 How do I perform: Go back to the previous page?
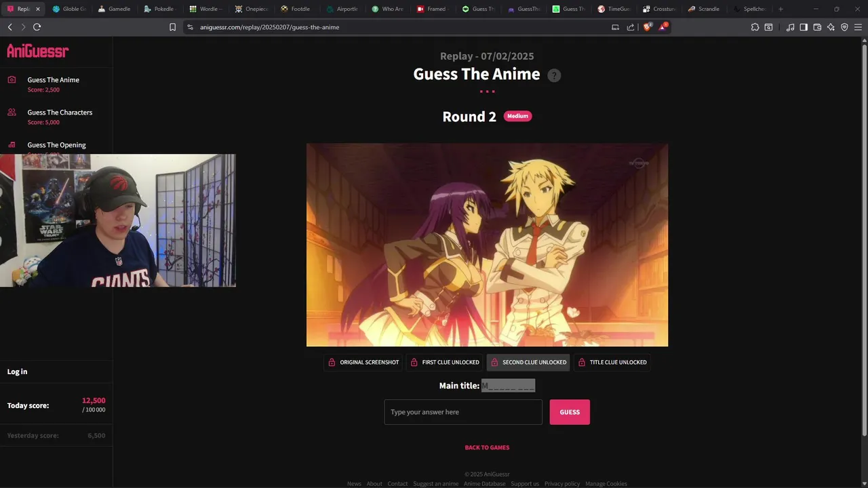tap(9, 27)
